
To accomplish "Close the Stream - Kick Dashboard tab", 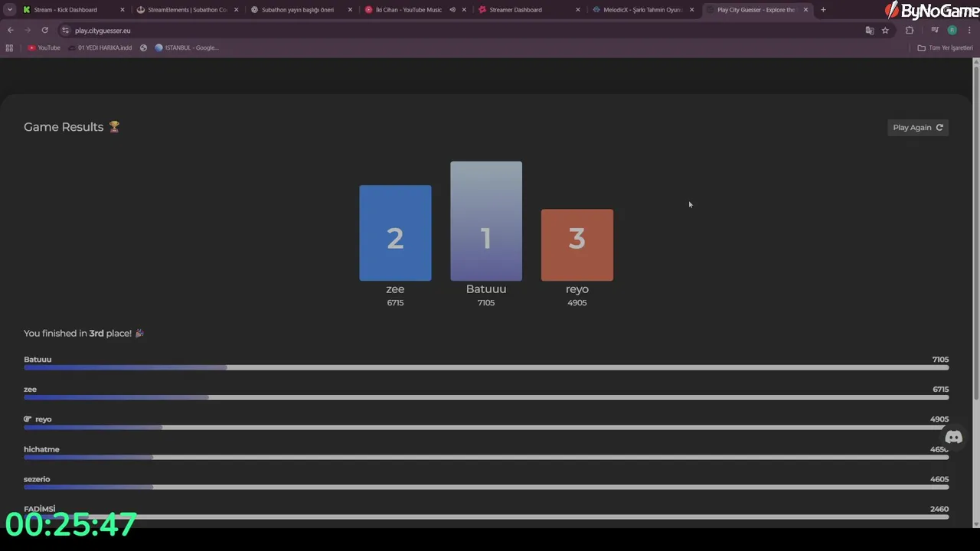I will tap(122, 10).
